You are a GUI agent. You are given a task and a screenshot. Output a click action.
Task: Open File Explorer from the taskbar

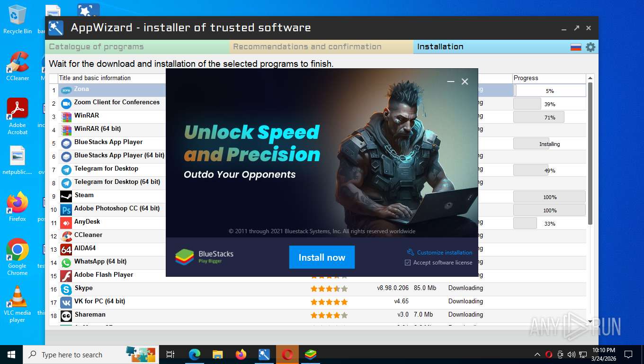pyautogui.click(x=218, y=355)
